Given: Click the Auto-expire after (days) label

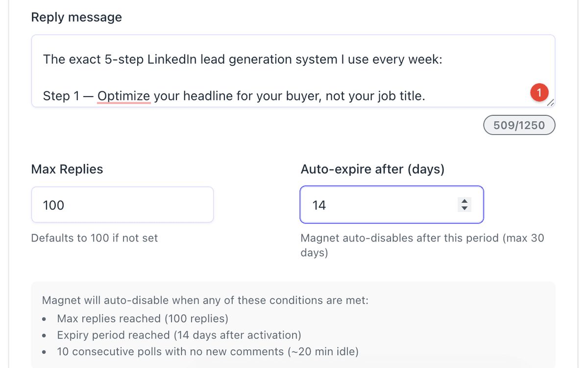Looking at the screenshot, I should click(x=372, y=169).
